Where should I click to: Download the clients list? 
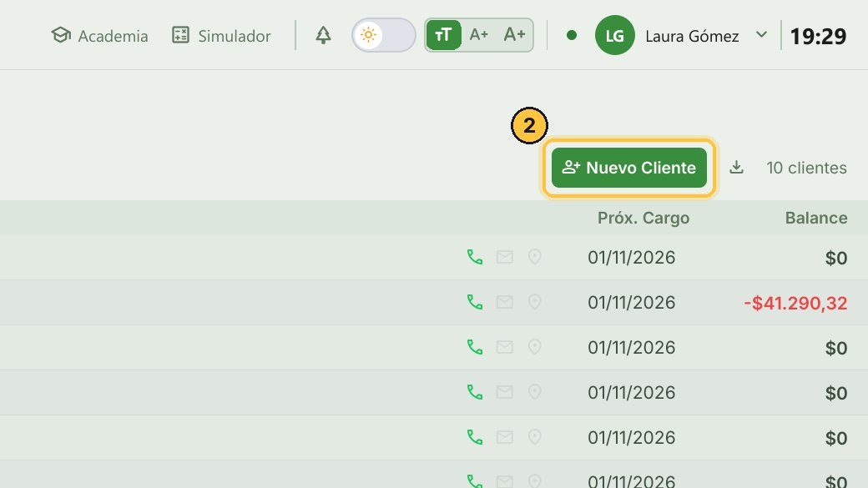pyautogui.click(x=736, y=167)
